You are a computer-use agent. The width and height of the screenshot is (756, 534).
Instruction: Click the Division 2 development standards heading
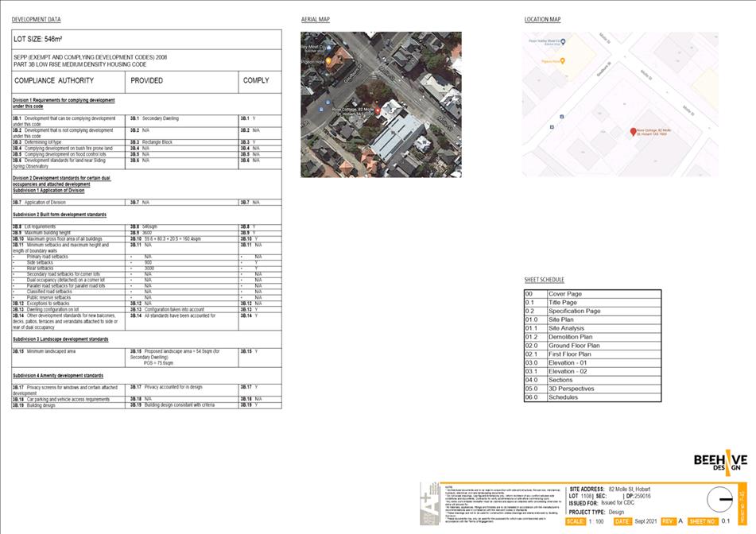coord(61,181)
